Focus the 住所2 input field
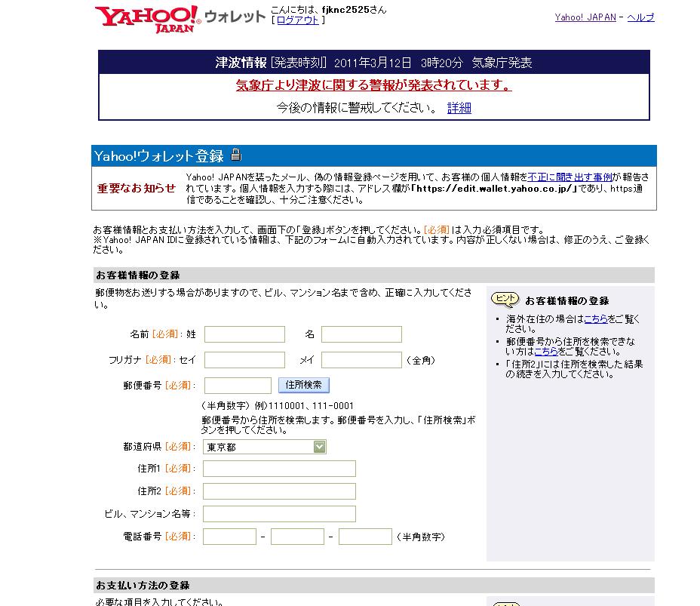700x606 pixels. coord(279,491)
